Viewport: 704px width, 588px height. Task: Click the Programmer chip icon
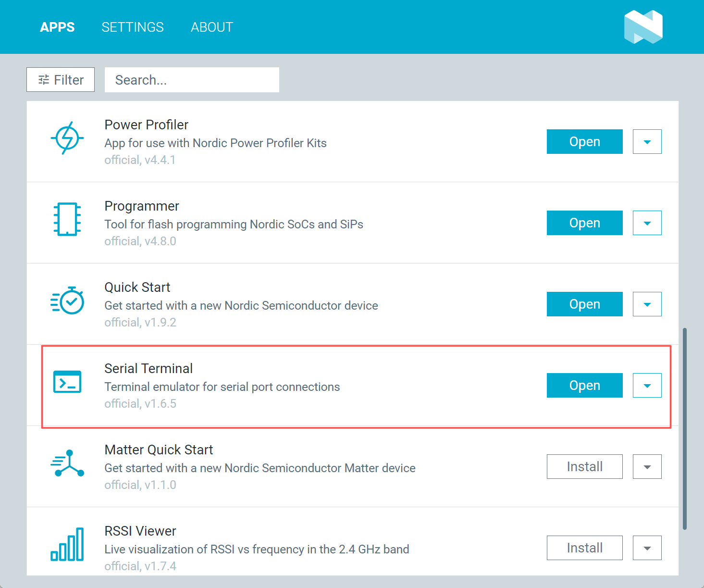point(67,219)
